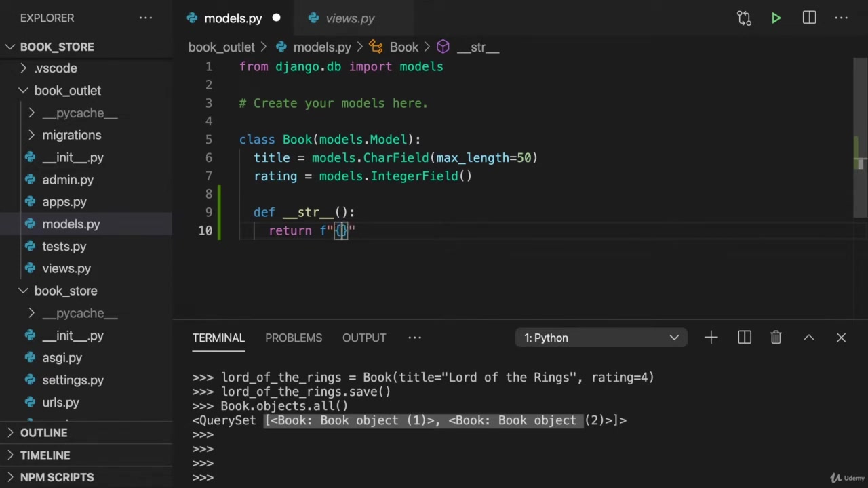Run the Python file with play icon
Viewport: 868px width, 488px height.
click(776, 18)
